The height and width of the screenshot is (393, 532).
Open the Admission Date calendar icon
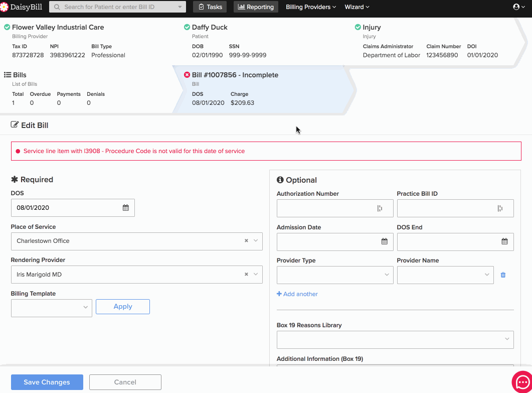(385, 241)
